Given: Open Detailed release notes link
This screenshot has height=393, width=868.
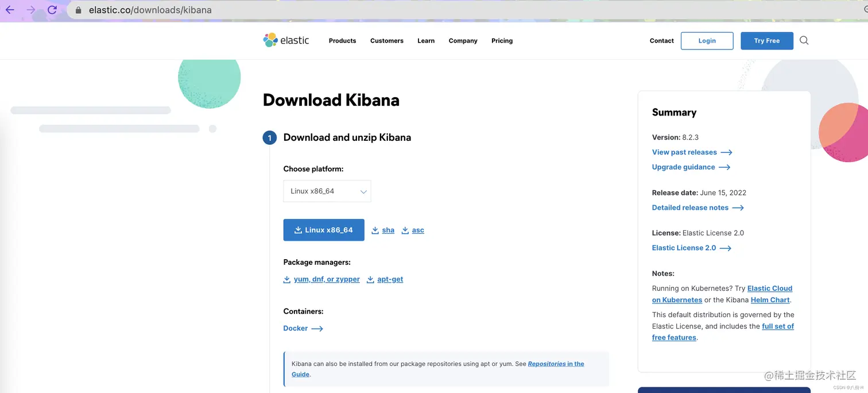Looking at the screenshot, I should tap(690, 207).
